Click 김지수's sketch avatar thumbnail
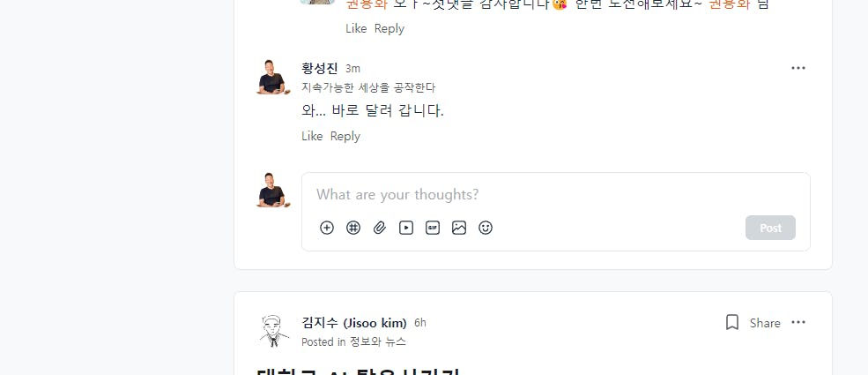 click(x=273, y=331)
